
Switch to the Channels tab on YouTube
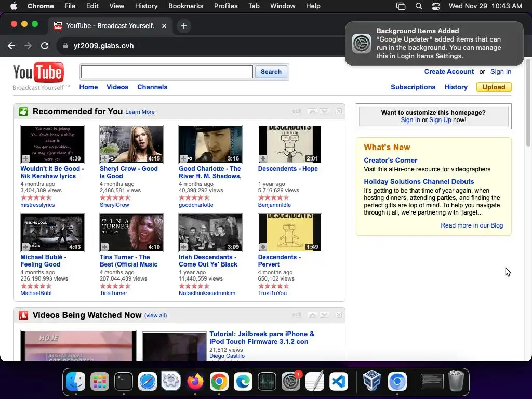152,87
